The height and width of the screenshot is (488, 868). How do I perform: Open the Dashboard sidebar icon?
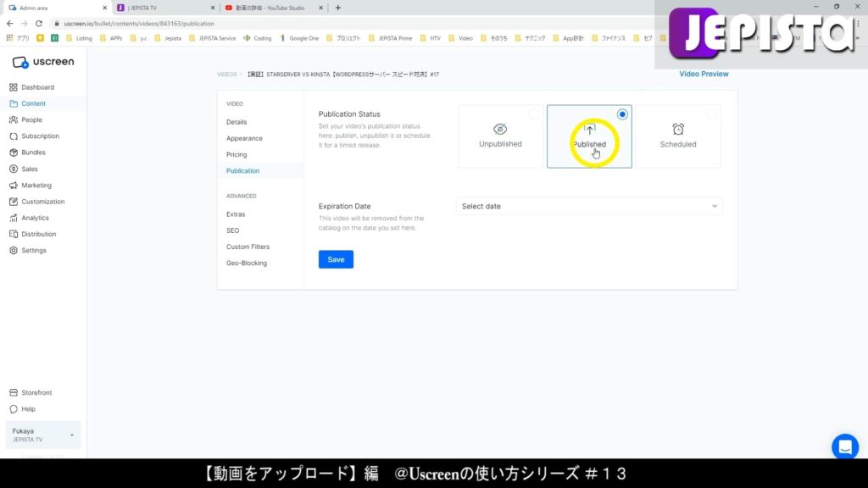pyautogui.click(x=14, y=87)
